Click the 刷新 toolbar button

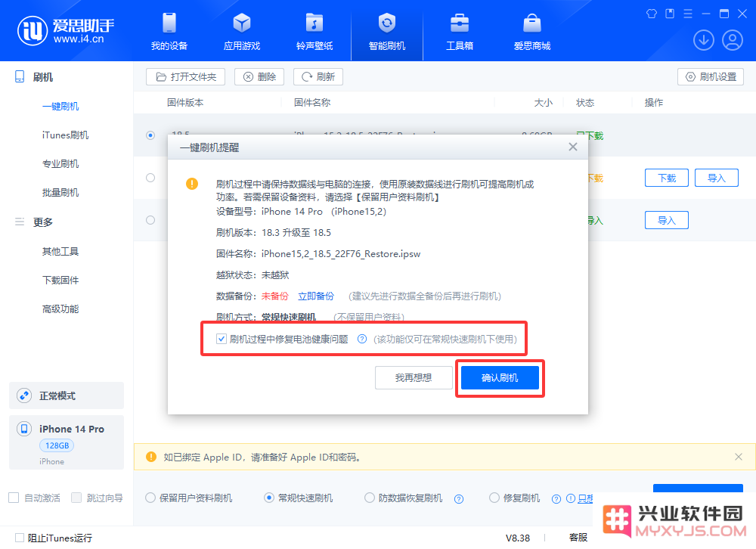point(318,76)
